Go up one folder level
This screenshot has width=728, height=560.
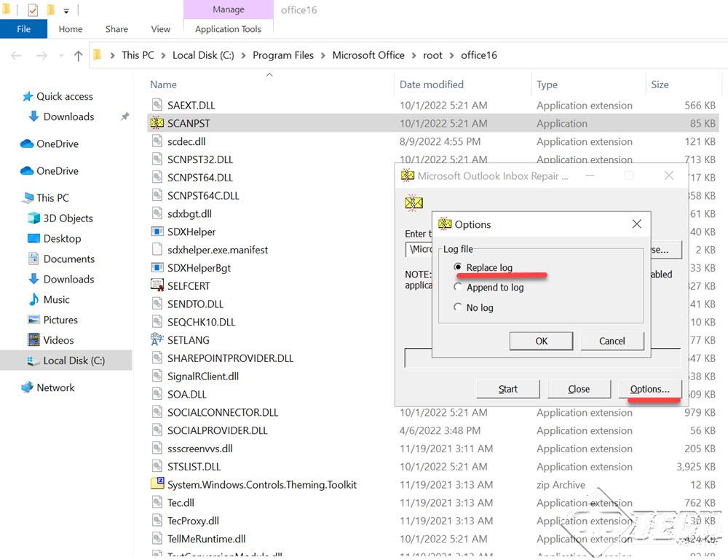pyautogui.click(x=79, y=56)
